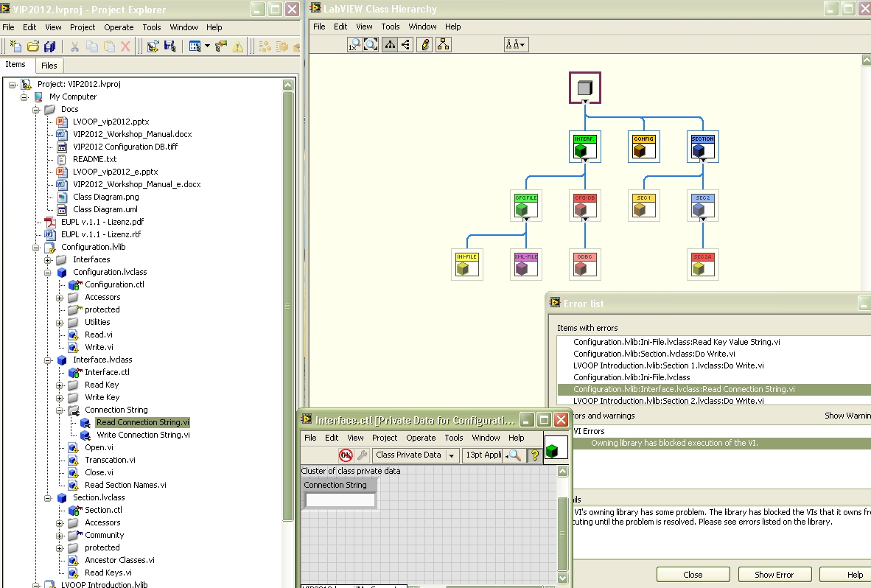Collapse the Connection String folder

coord(60,410)
